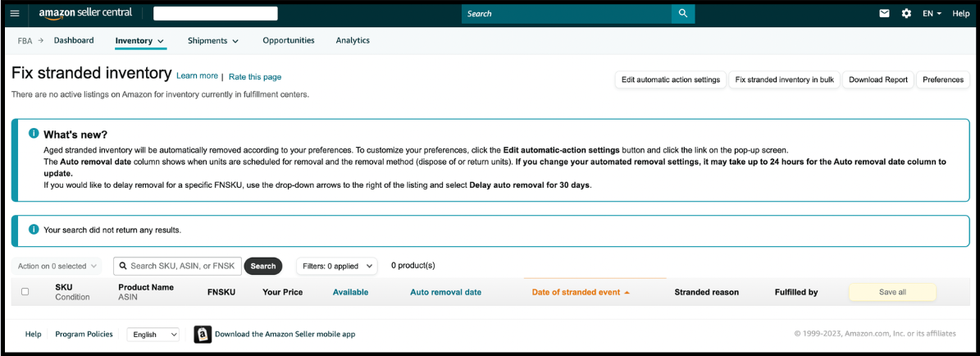Open the messages envelope icon
This screenshot has height=356, width=980.
coord(884,13)
